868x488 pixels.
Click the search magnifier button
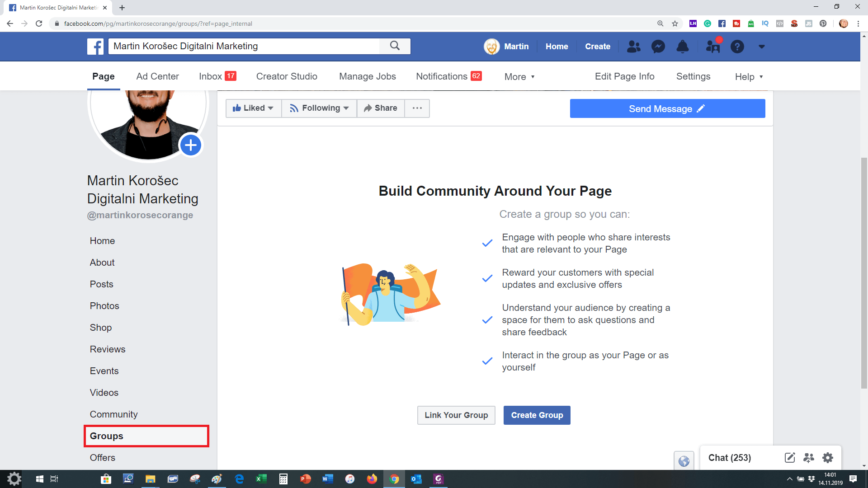click(395, 46)
